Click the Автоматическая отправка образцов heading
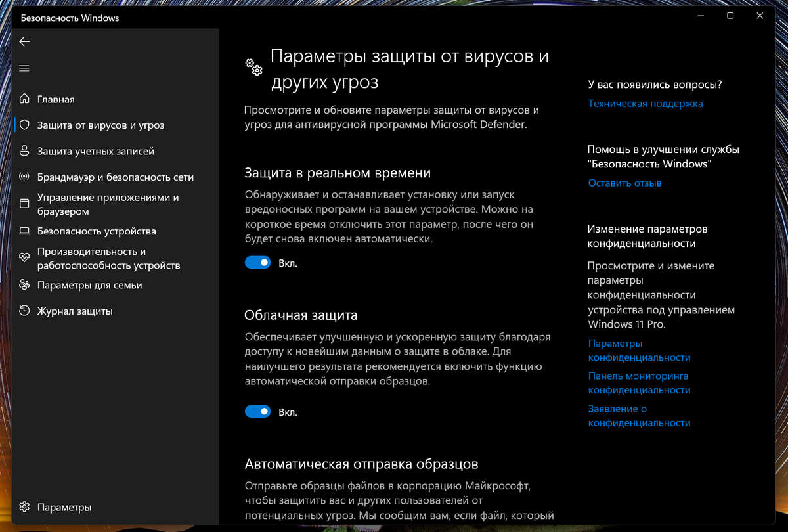 coord(361,464)
